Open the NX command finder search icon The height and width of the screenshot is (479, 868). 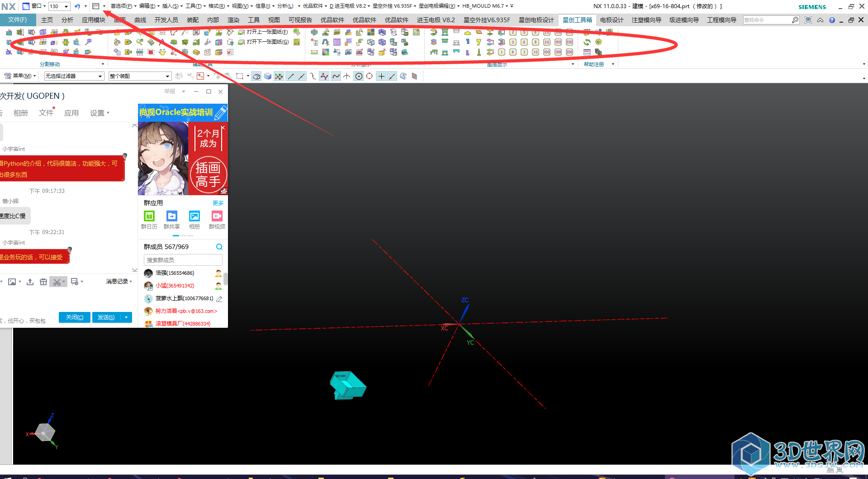[x=795, y=20]
